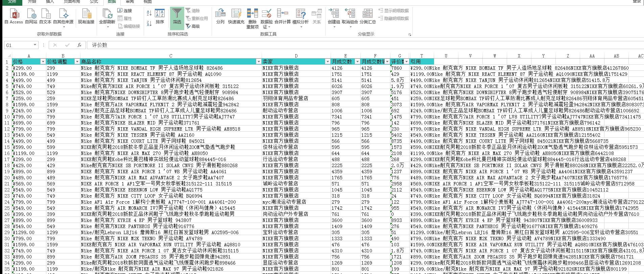
Task: Import data with 自文本 (From Text)
Action: [45, 16]
